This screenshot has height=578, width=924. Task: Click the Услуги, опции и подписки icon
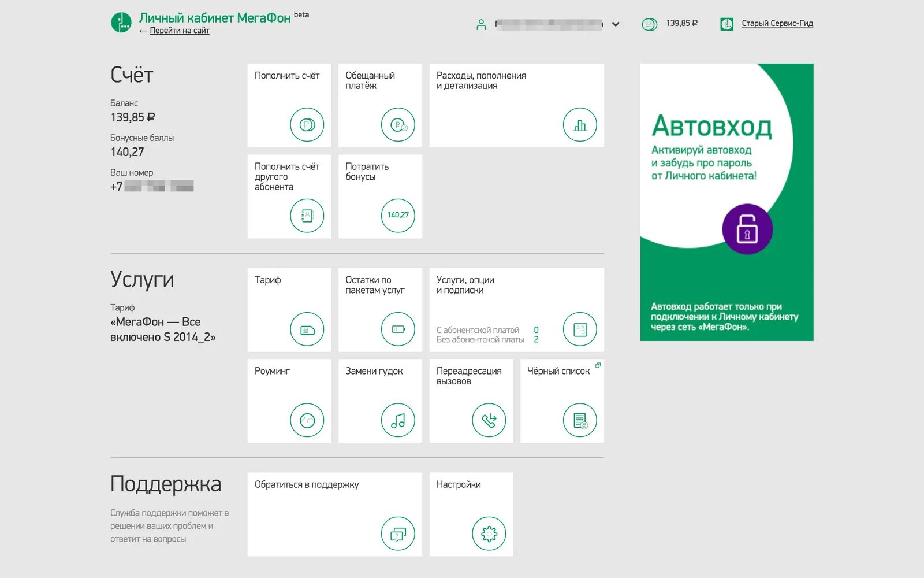click(x=580, y=329)
